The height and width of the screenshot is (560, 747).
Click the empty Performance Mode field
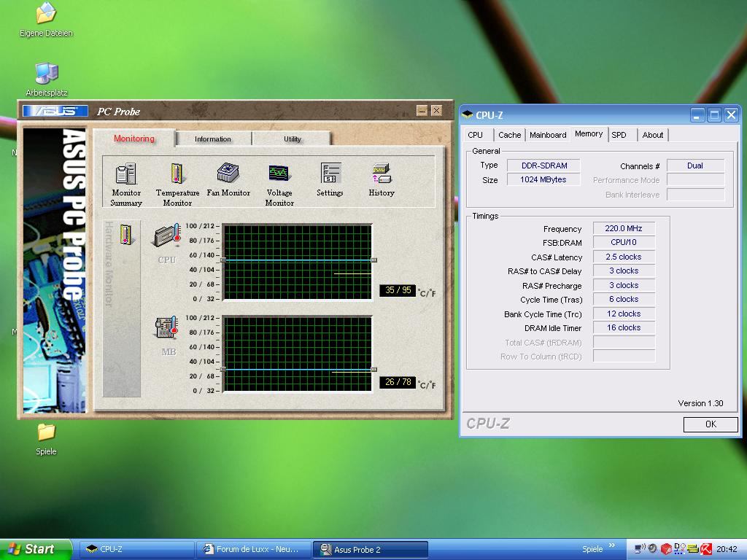[x=695, y=179]
